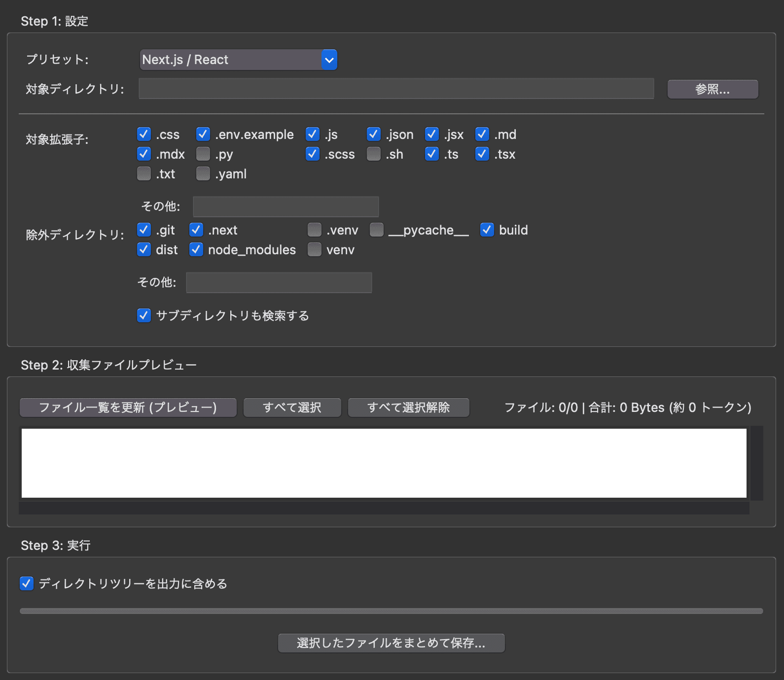784x680 pixels.
Task: Uncheck the dist exclude directory checkbox
Action: pos(143,249)
